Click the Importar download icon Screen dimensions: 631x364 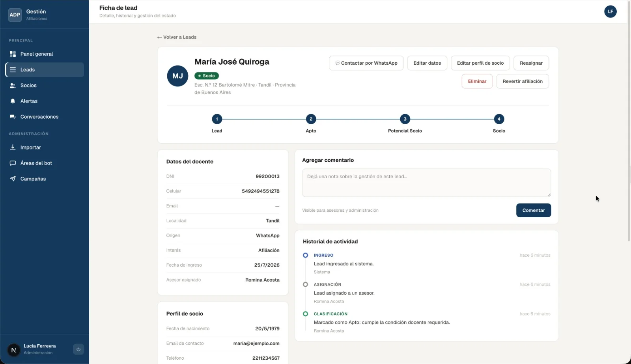13,147
